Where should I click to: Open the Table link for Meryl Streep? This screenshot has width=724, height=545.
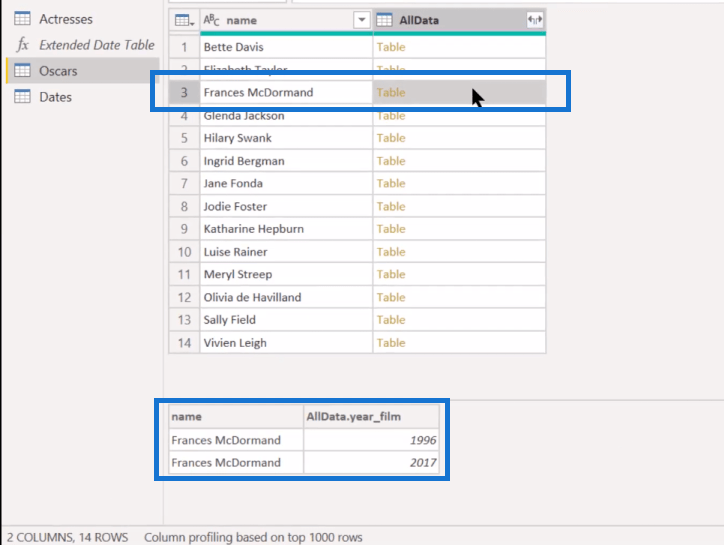pos(391,274)
